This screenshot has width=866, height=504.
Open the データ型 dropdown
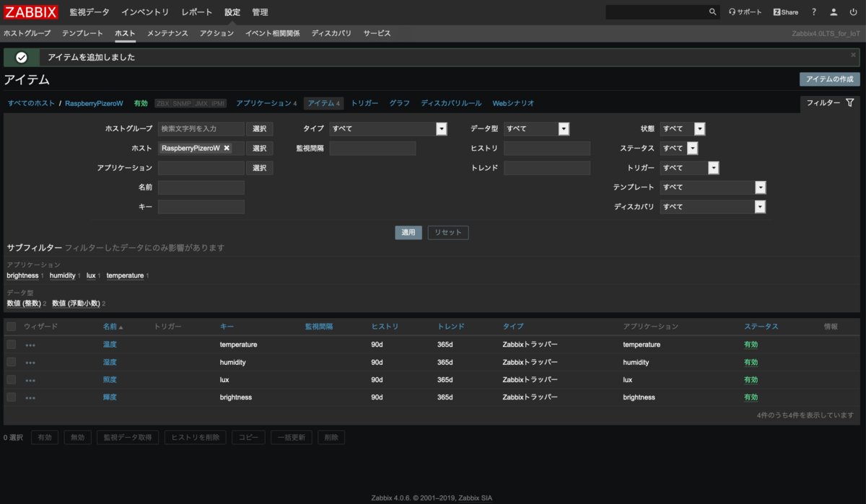click(536, 129)
